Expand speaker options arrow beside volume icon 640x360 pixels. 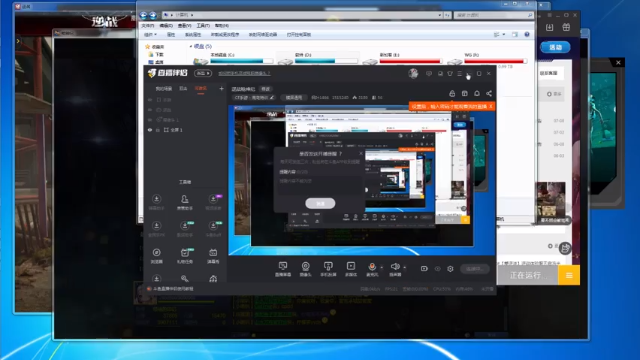404,267
